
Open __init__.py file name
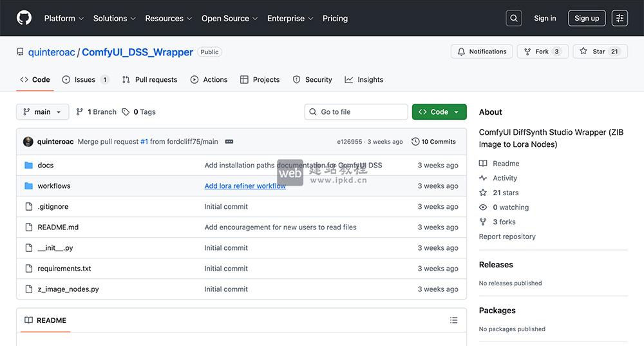[x=55, y=248]
